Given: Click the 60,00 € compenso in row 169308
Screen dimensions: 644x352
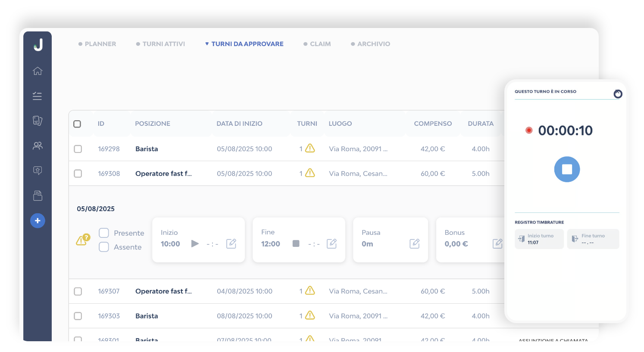Looking at the screenshot, I should click(433, 174).
